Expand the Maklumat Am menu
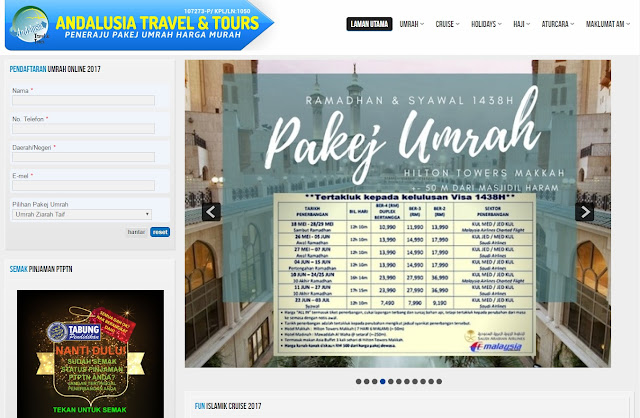The image size is (640, 418). point(608,24)
